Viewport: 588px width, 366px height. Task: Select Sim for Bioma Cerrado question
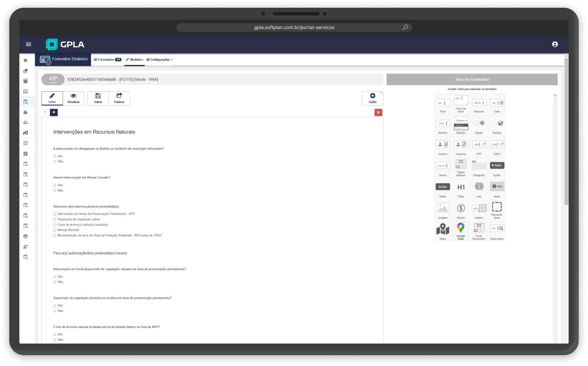tap(55, 185)
